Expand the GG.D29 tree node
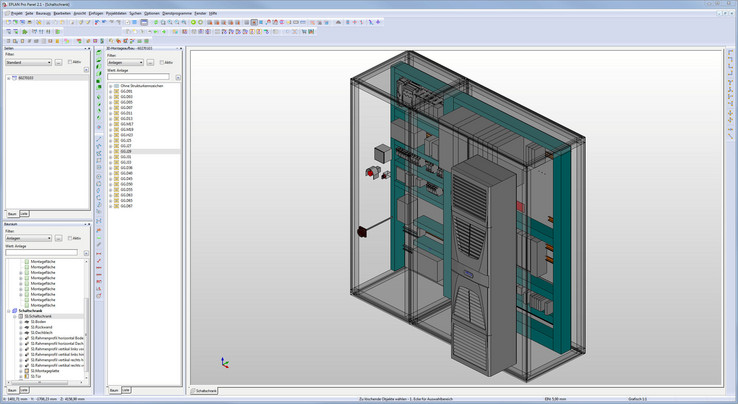Image resolution: width=738 pixels, height=404 pixels. tap(111, 151)
